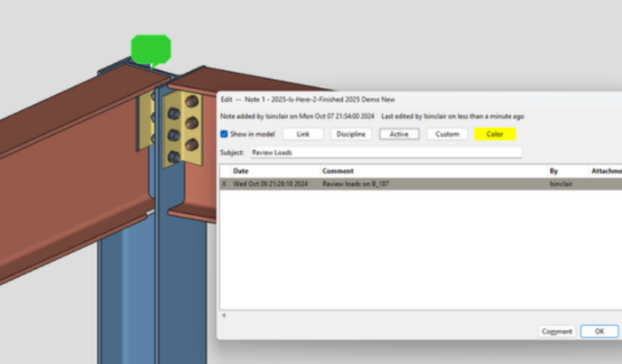Click the Link button
The height and width of the screenshot is (364, 622).
pos(303,134)
